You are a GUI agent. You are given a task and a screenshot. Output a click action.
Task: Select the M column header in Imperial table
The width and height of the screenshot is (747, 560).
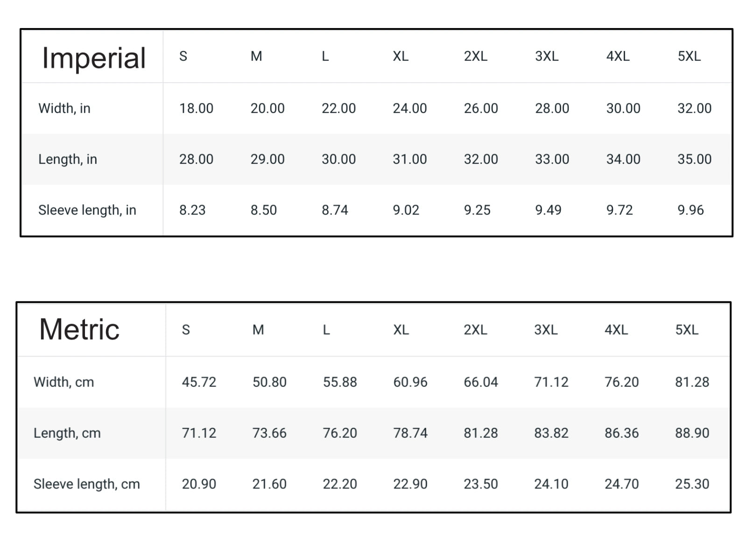[x=256, y=56]
